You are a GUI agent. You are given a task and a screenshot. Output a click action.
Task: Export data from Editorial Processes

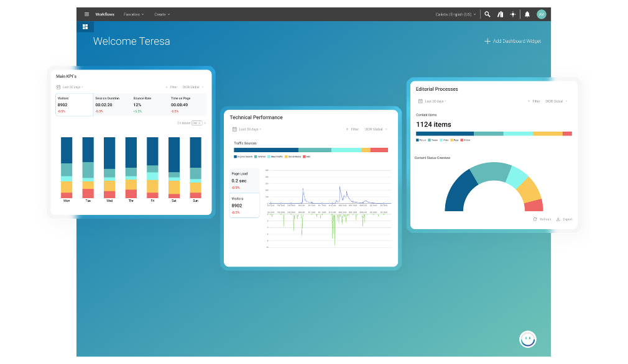565,219
